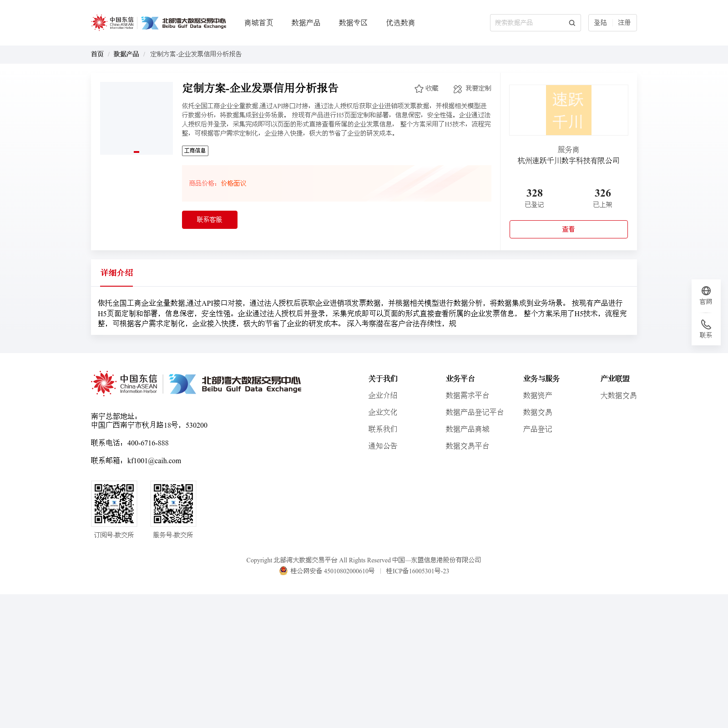Click the 注册 register link
The width and height of the screenshot is (728, 728).
tap(624, 23)
